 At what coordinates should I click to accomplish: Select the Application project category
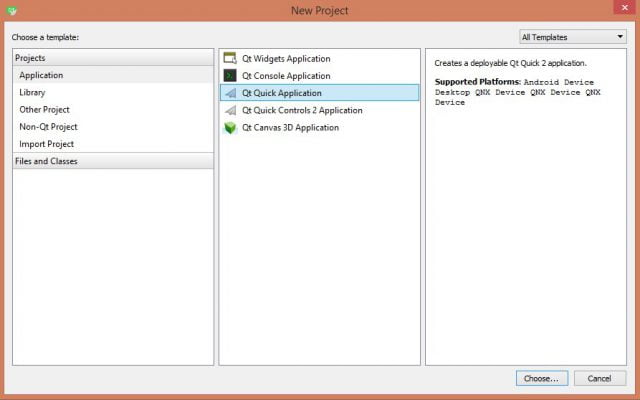pos(41,75)
